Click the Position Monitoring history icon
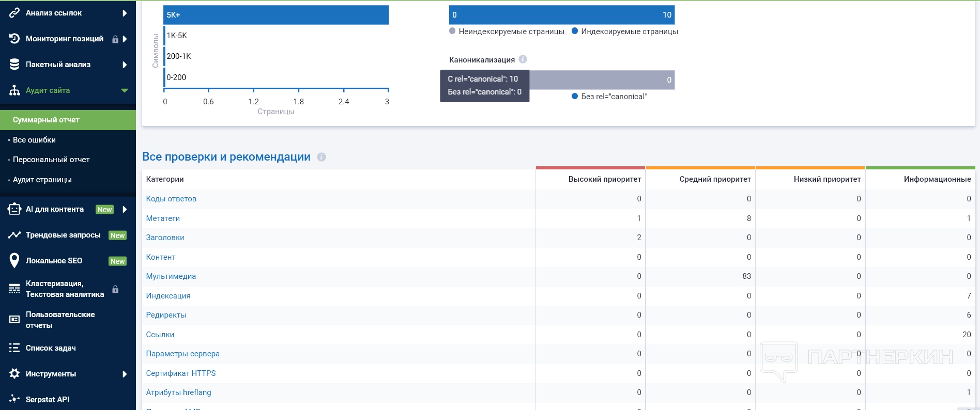 pos(14,39)
